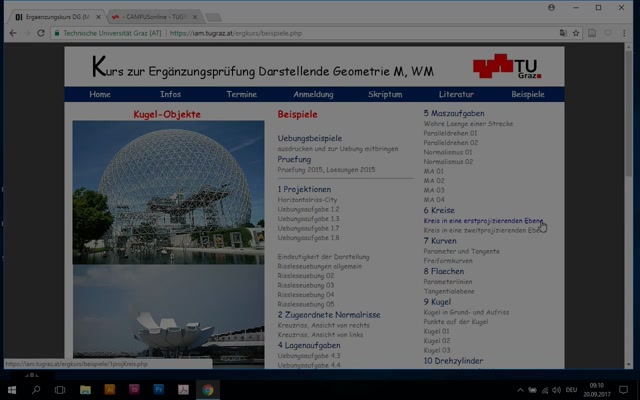Open Photoshop from the taskbar

[x=158, y=389]
